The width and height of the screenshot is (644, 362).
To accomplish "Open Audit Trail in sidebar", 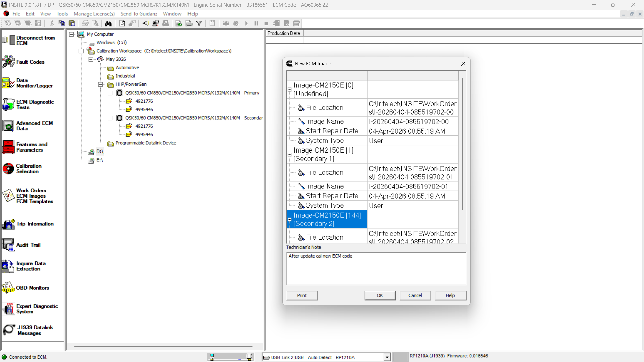I will tap(21, 245).
